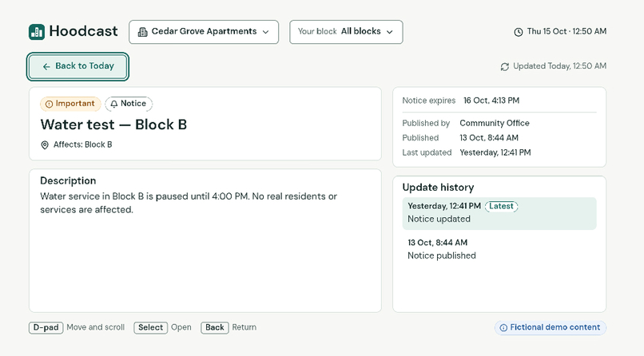Click the description text about water service paused
Screen dimensions: 644x356
(x=189, y=203)
